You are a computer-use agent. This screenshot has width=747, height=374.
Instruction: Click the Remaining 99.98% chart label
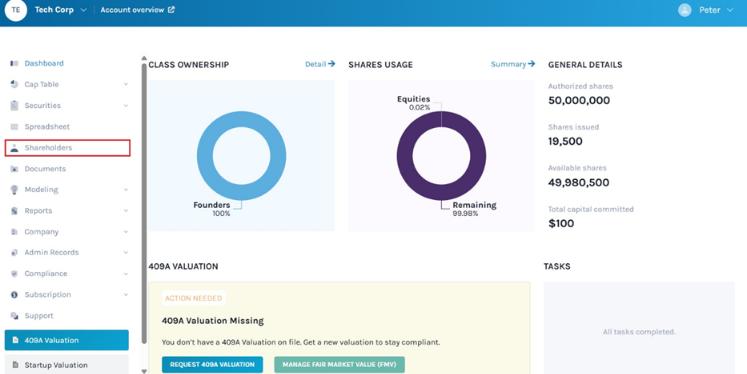474,209
